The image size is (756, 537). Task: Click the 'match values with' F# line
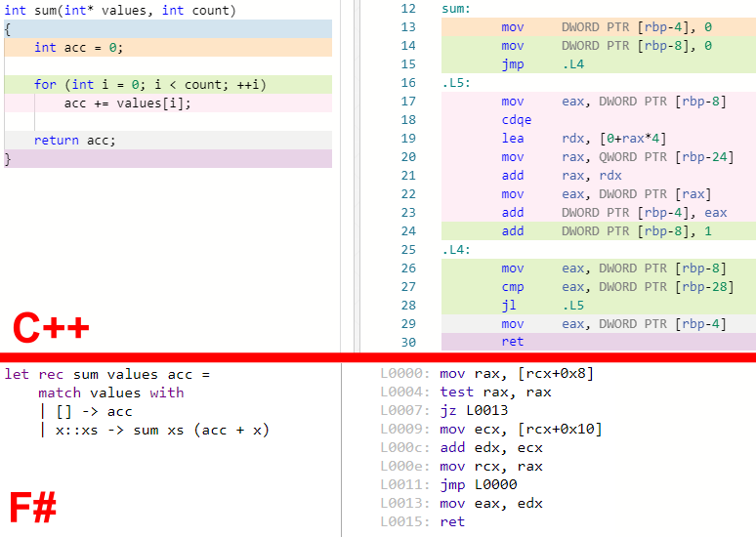click(x=111, y=392)
